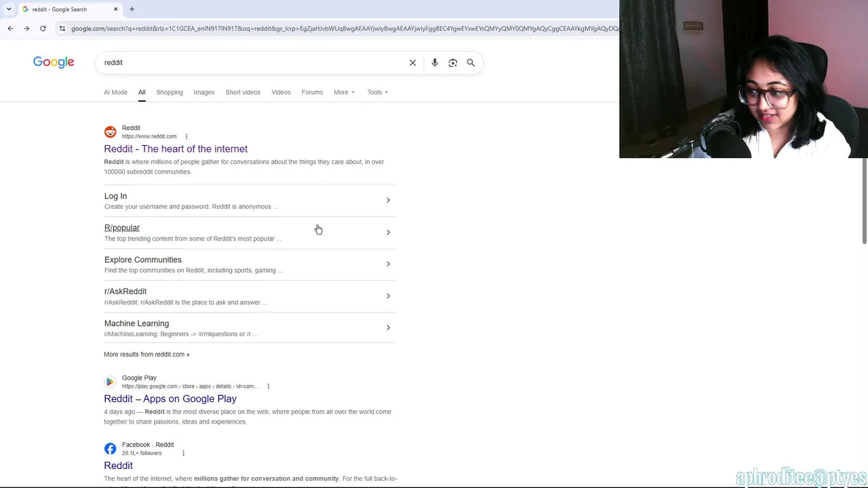868x488 pixels.
Task: Switch to the Images tab
Action: coord(204,92)
